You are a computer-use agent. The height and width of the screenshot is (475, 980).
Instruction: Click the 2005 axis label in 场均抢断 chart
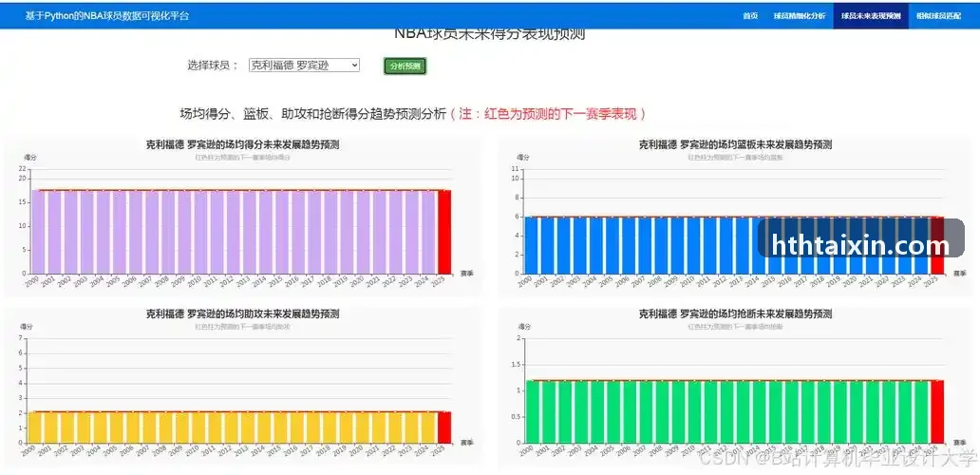point(606,450)
